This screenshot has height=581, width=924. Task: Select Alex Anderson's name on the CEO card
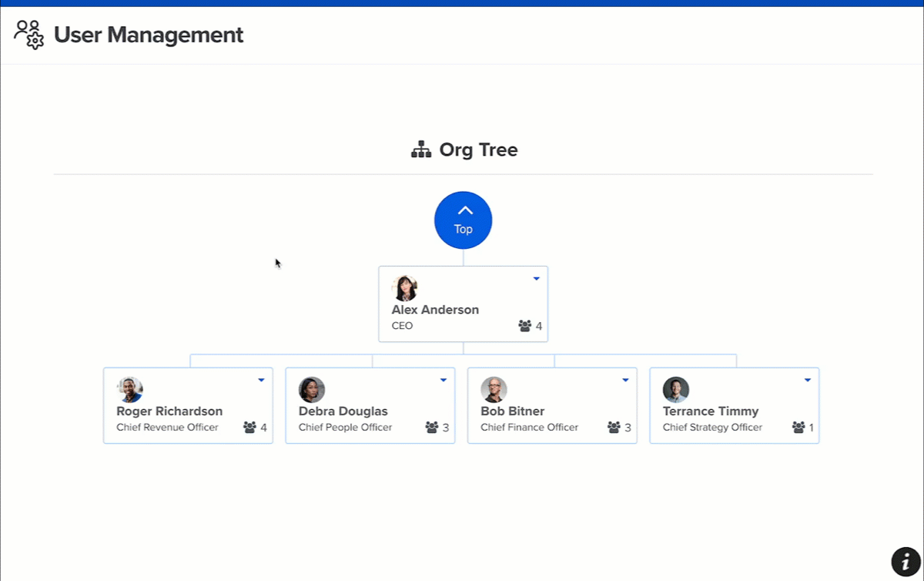434,309
